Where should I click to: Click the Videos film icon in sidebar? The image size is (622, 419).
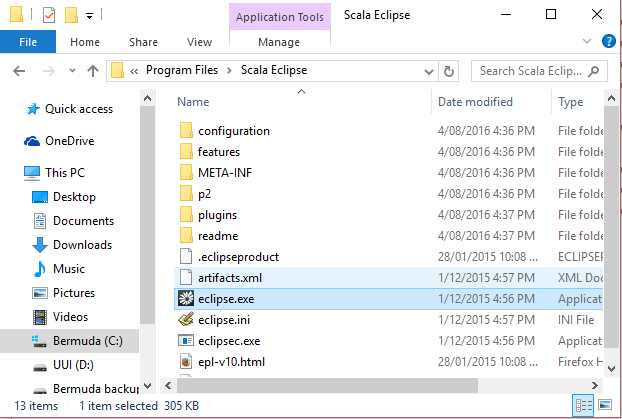(x=40, y=317)
